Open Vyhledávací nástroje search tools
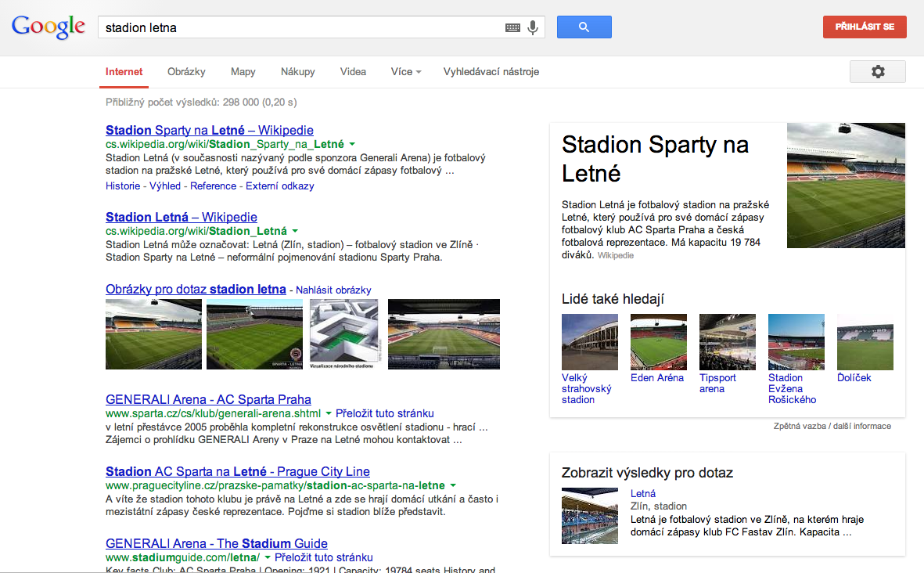The height and width of the screenshot is (573, 924). [x=491, y=71]
